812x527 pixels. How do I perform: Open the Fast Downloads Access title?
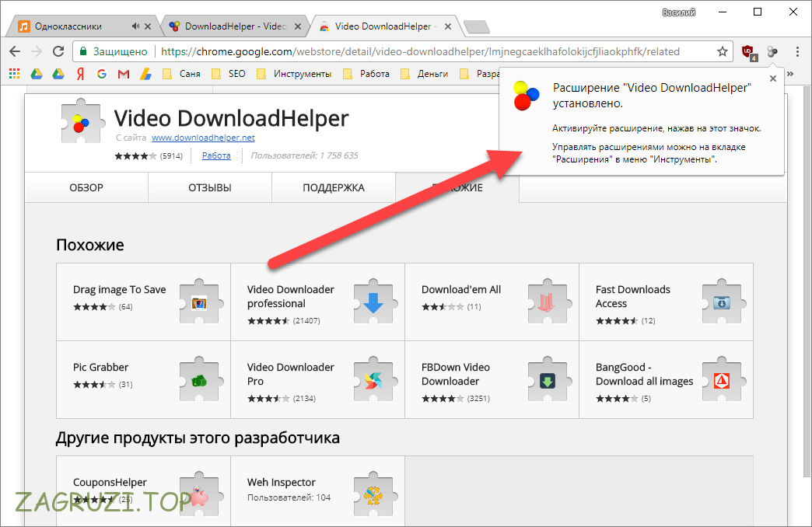[633, 297]
